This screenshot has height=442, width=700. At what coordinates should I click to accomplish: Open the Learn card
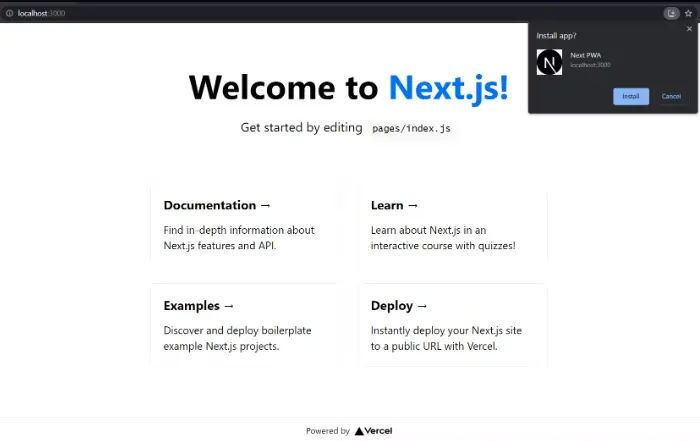[x=453, y=225]
